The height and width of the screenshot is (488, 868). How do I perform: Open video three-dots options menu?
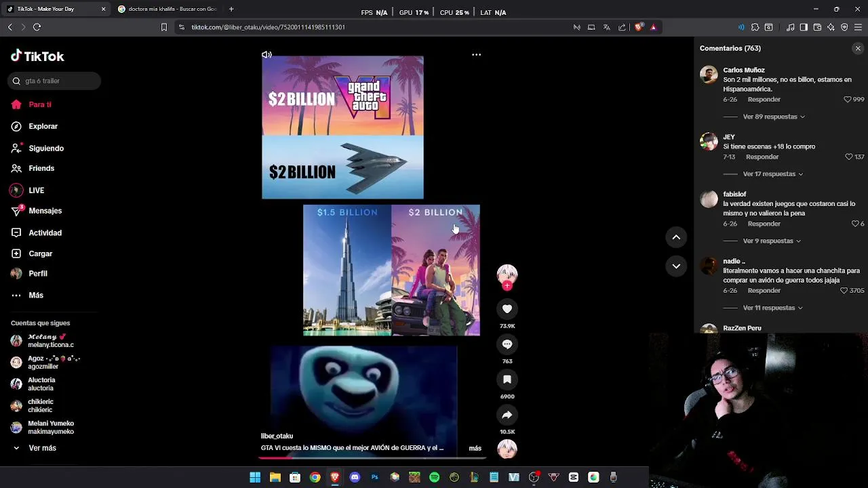click(x=476, y=55)
